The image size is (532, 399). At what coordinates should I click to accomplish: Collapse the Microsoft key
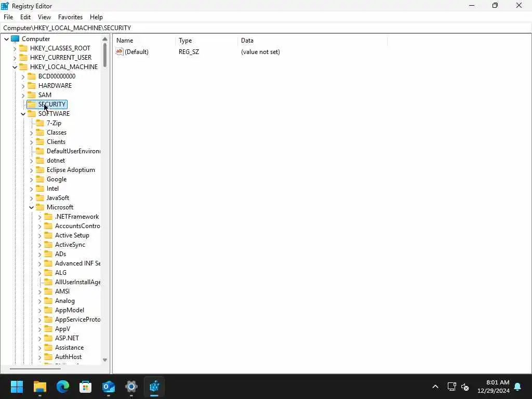tap(32, 207)
